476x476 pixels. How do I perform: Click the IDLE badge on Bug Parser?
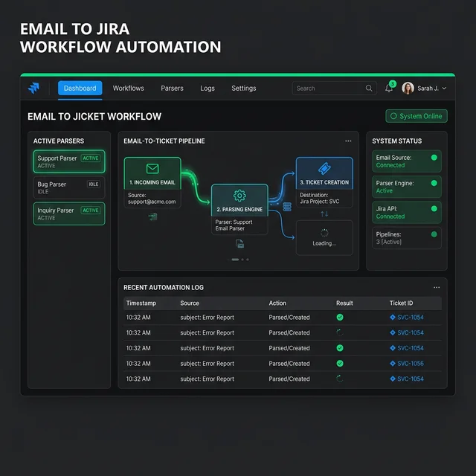(x=93, y=184)
